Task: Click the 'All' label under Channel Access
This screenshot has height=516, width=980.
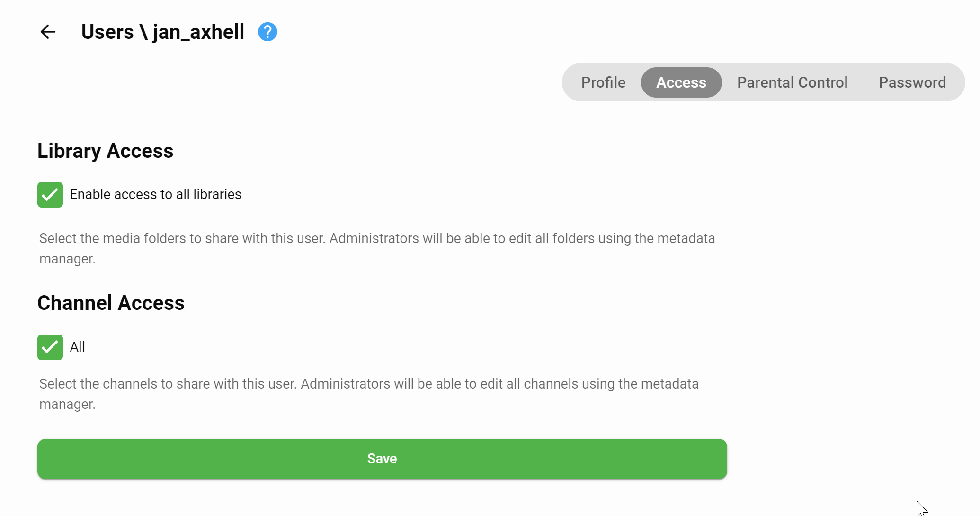Action: [x=77, y=347]
